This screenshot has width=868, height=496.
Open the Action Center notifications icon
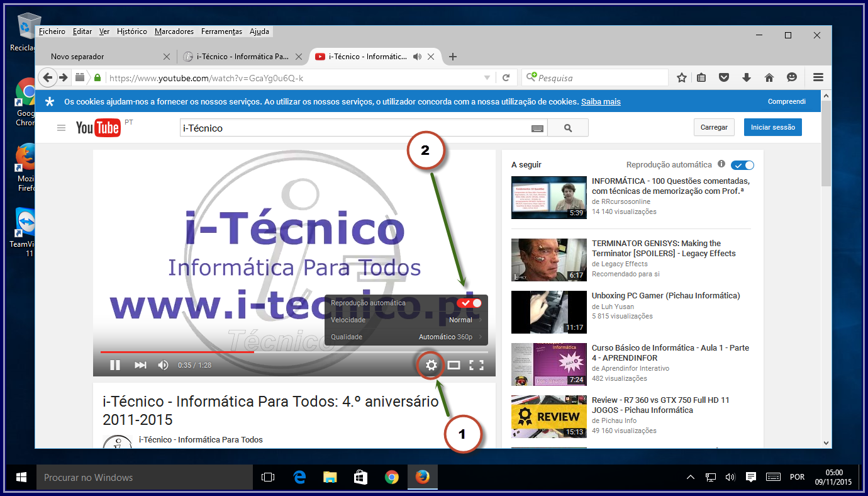pyautogui.click(x=751, y=477)
